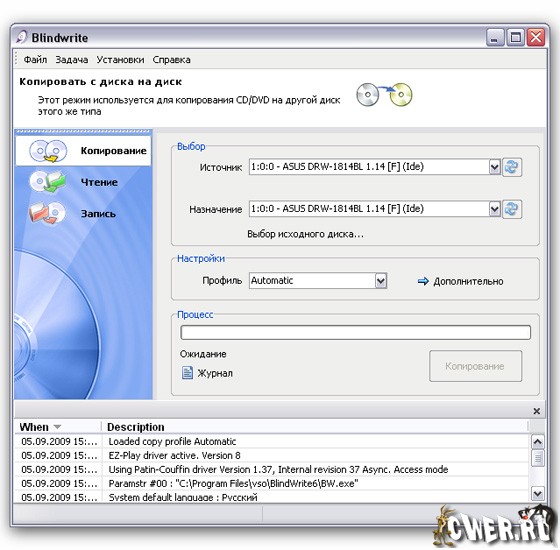Maximize the Blindwrite window
Screen dimensions: 560x550
(515, 37)
